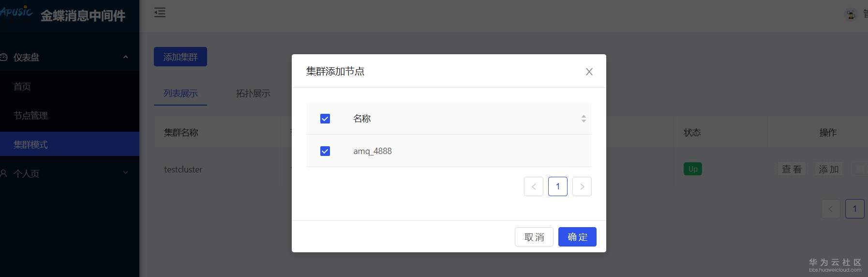
Task: Click the user avatar in top bar
Action: pyautogui.click(x=851, y=15)
